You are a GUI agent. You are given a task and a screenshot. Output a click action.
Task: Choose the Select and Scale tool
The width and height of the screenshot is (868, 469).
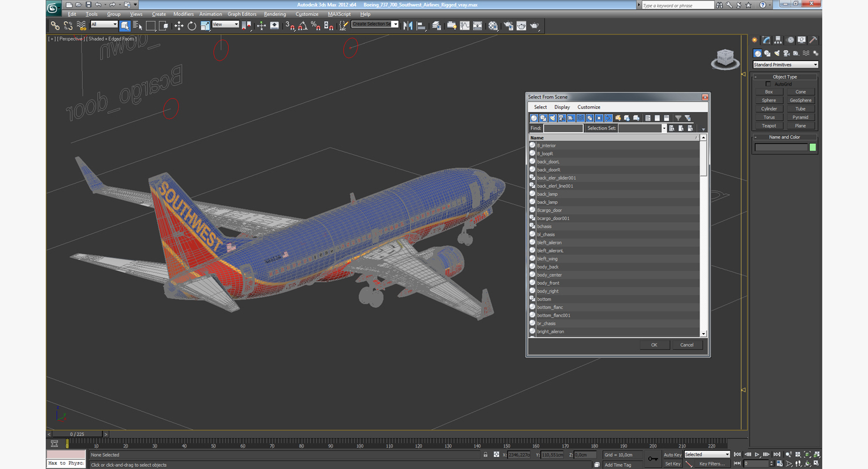click(x=205, y=26)
